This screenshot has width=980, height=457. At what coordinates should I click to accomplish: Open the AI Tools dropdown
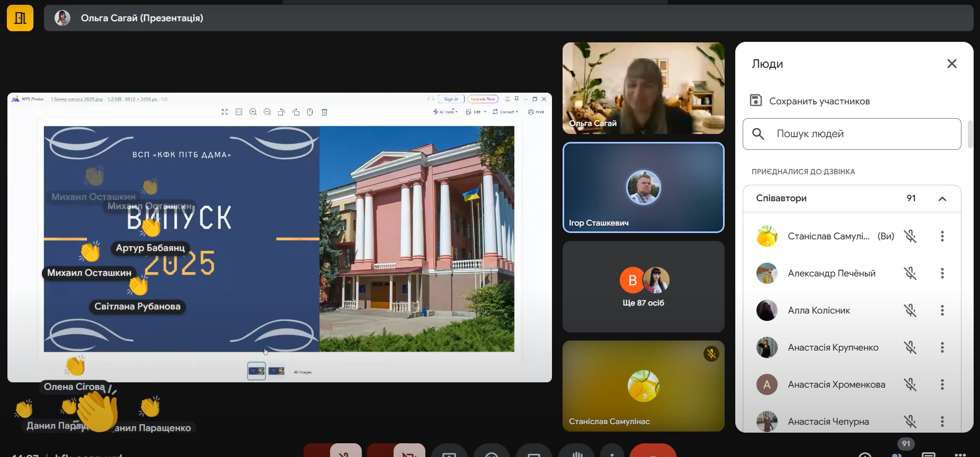pyautogui.click(x=445, y=112)
